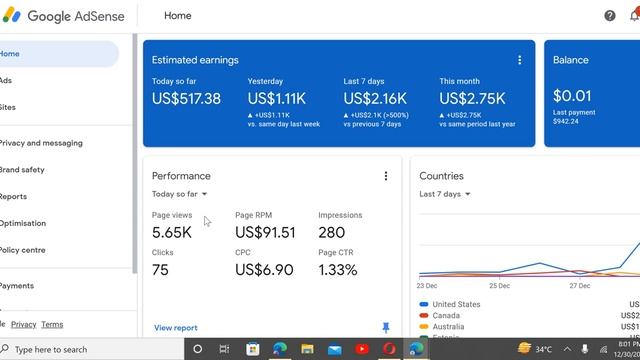Click the Google AdSense logo

[63, 16]
